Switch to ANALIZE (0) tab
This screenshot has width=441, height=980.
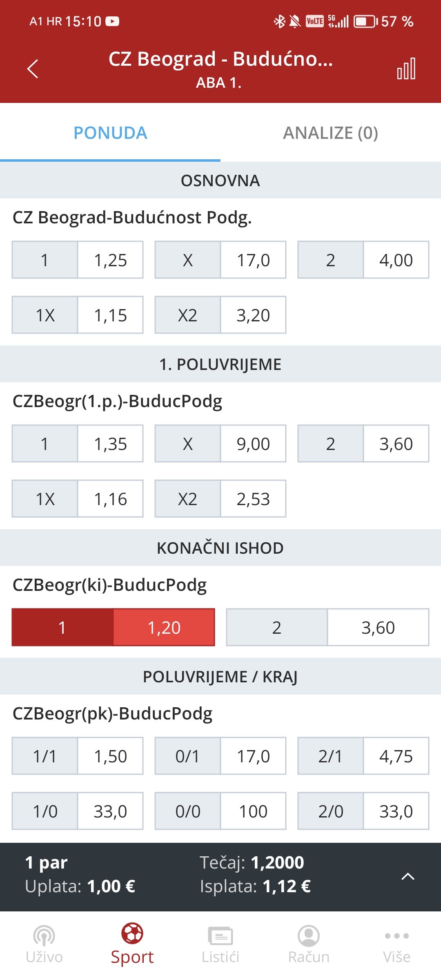(331, 133)
